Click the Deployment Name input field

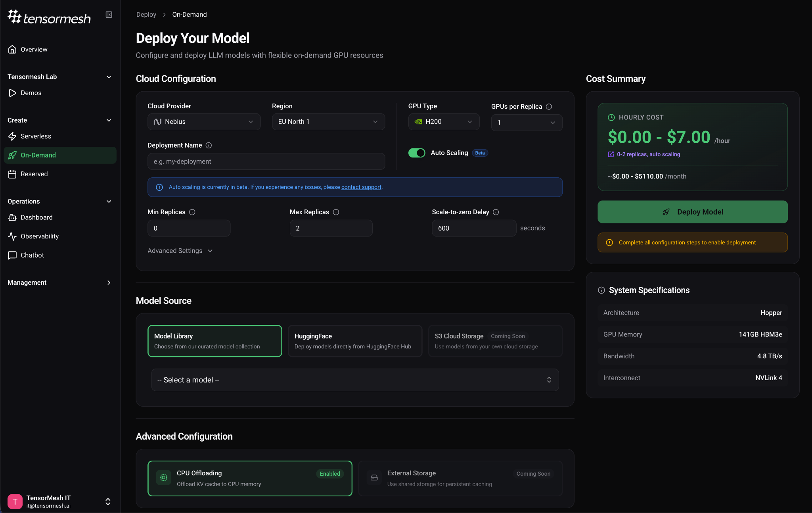266,161
